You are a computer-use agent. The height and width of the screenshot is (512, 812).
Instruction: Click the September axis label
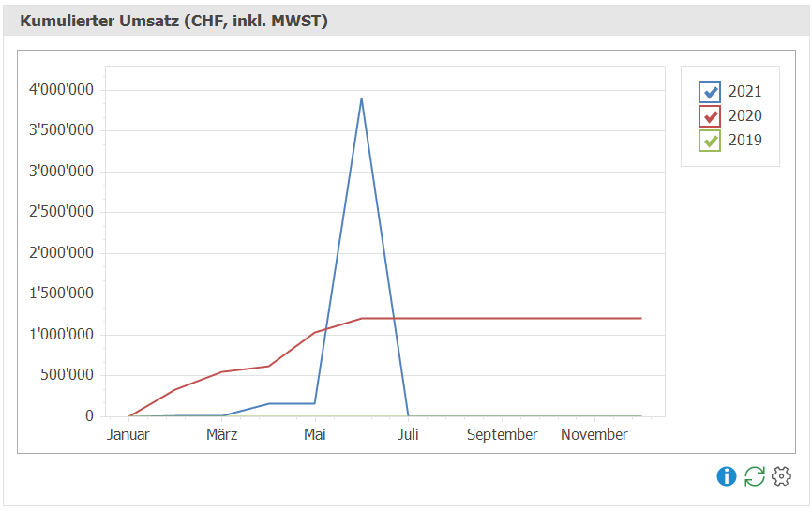coord(502,434)
